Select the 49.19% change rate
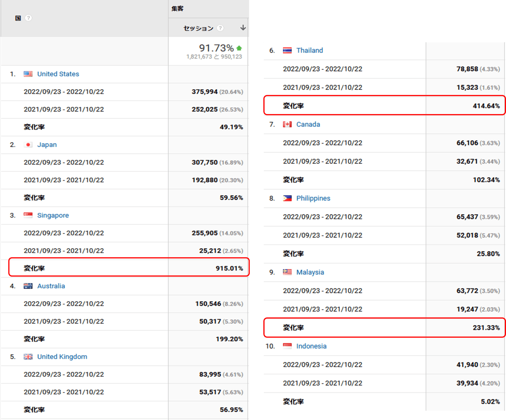The height and width of the screenshot is (420, 506). [x=231, y=127]
